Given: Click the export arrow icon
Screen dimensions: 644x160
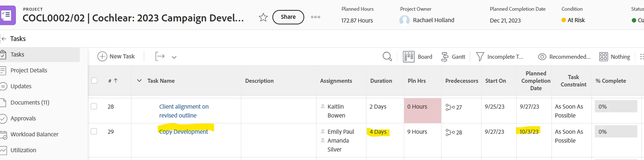Looking at the screenshot, I should [160, 57].
